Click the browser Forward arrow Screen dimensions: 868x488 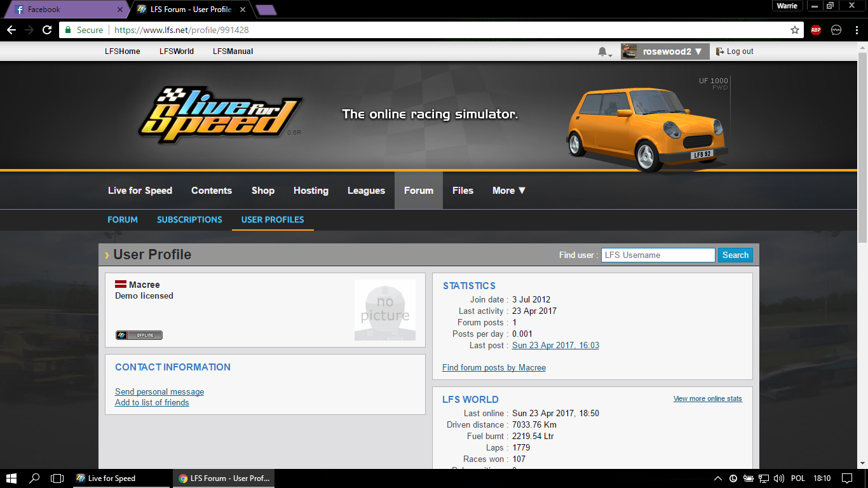[29, 30]
